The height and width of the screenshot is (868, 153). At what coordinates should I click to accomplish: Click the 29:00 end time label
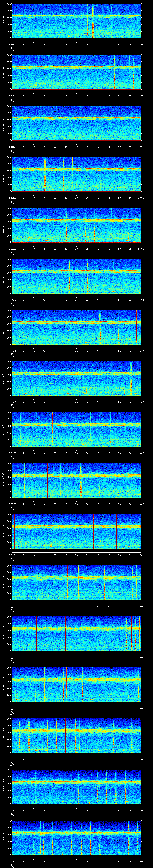pyautogui.click(x=141, y=657)
